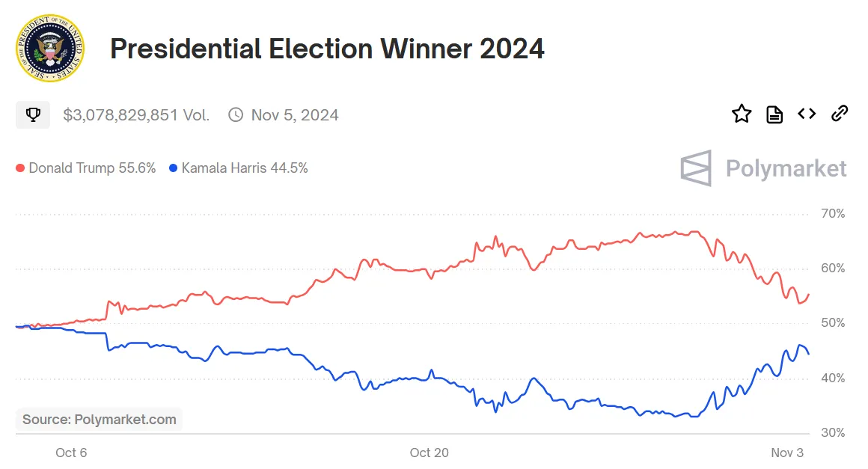The image size is (868, 469).
Task: Select the Donald Trump 55.6% legend label
Action: click(x=92, y=168)
